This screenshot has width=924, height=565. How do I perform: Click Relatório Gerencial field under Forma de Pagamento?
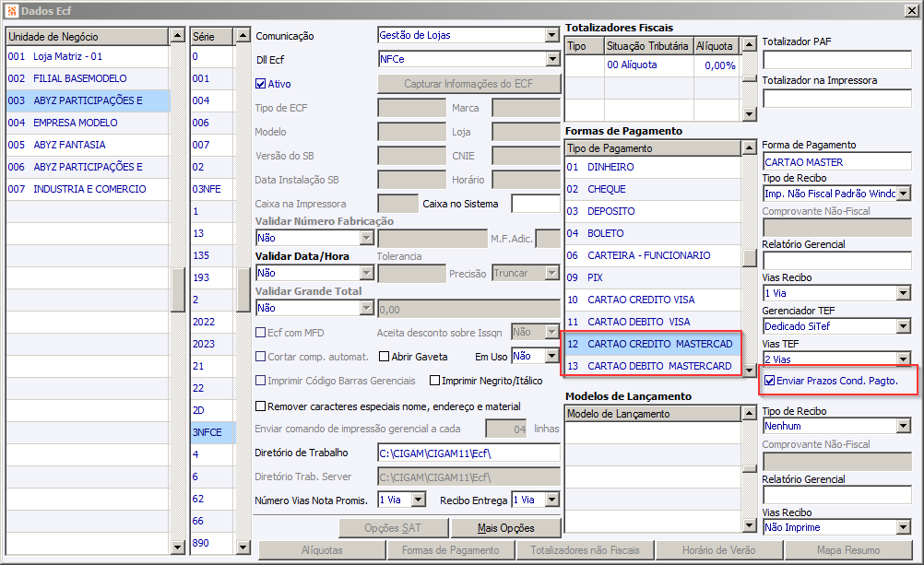[x=836, y=261]
